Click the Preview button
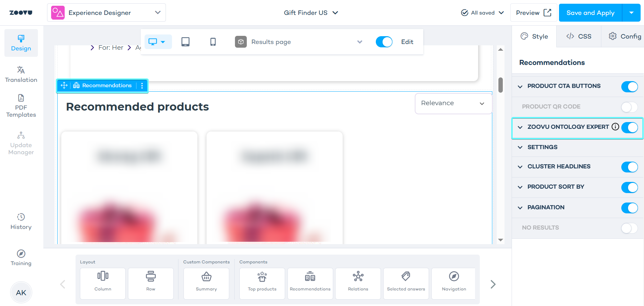Screen dimensions: 644x306 [x=533, y=13]
